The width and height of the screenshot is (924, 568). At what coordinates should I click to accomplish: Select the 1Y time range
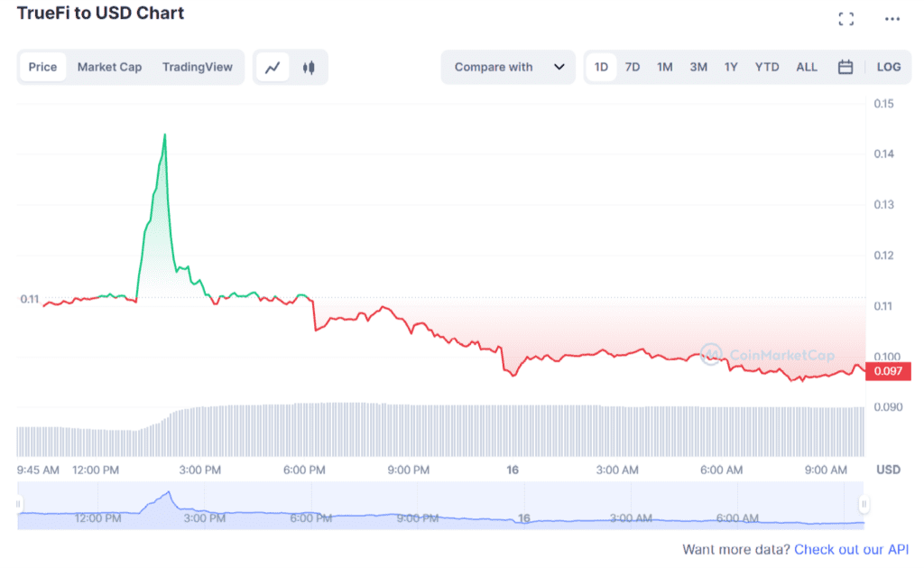pyautogui.click(x=731, y=67)
